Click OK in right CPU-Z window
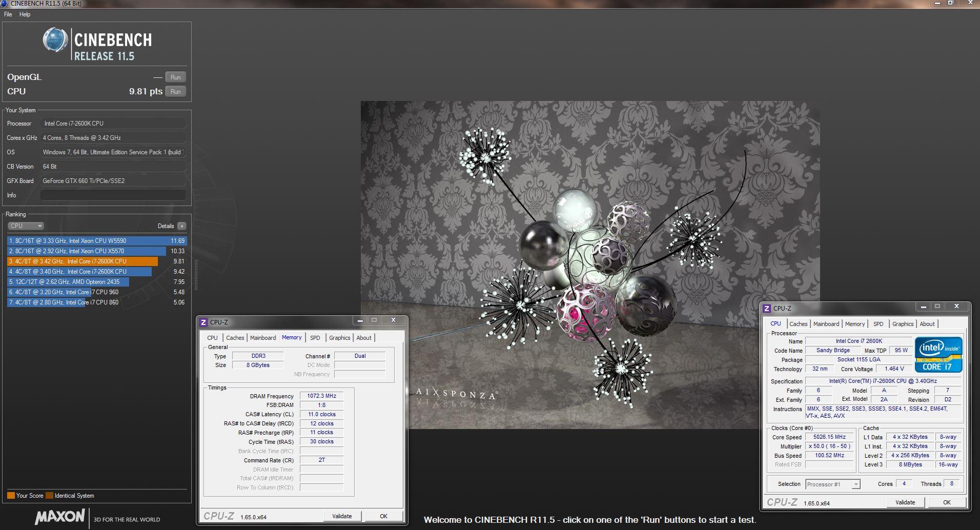The image size is (980, 530). click(947, 502)
